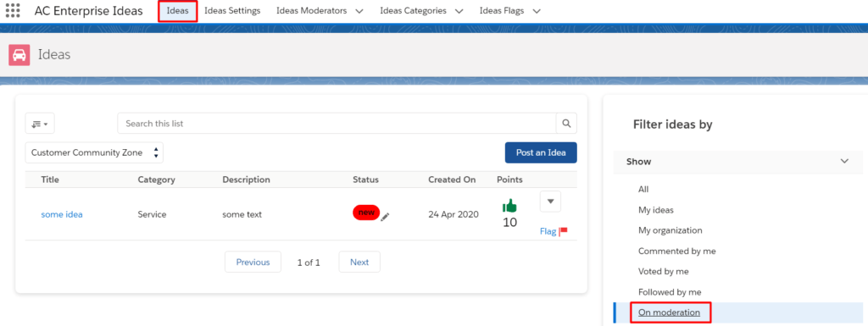The image size is (868, 326).
Task: Filter by Followed by me
Action: coord(670,292)
